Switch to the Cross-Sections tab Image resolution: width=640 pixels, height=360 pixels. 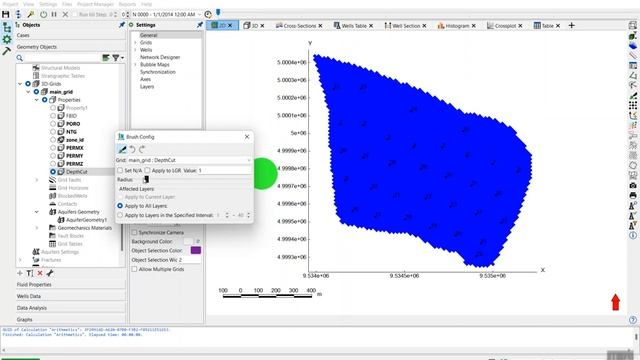[299, 25]
